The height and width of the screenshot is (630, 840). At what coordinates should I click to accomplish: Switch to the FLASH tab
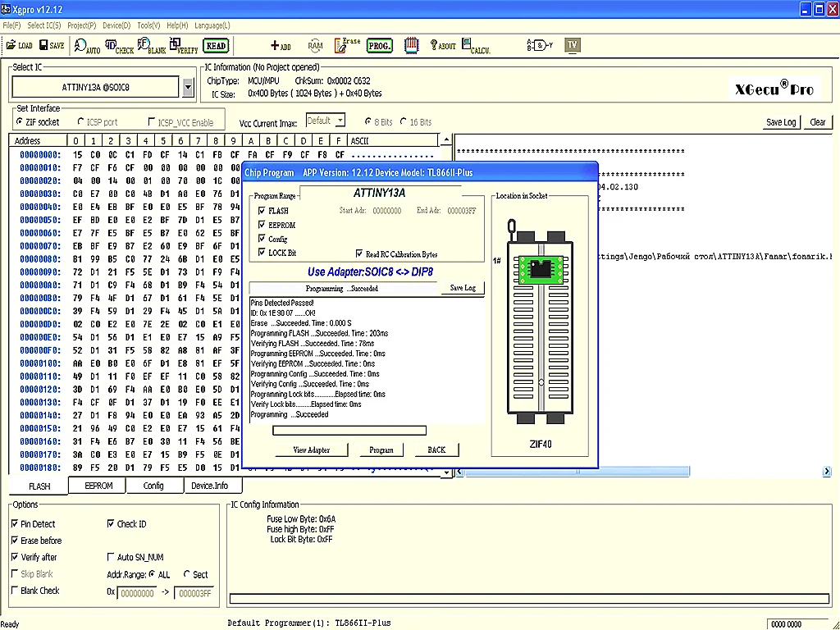(x=39, y=486)
